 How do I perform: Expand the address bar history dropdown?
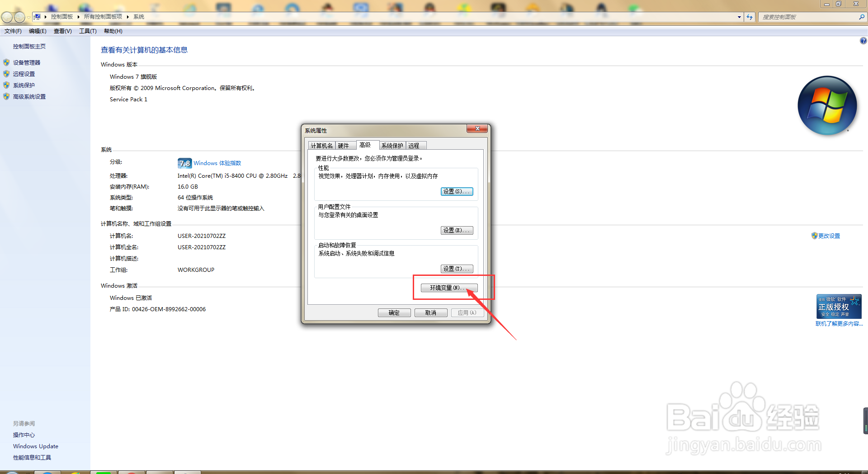point(739,17)
